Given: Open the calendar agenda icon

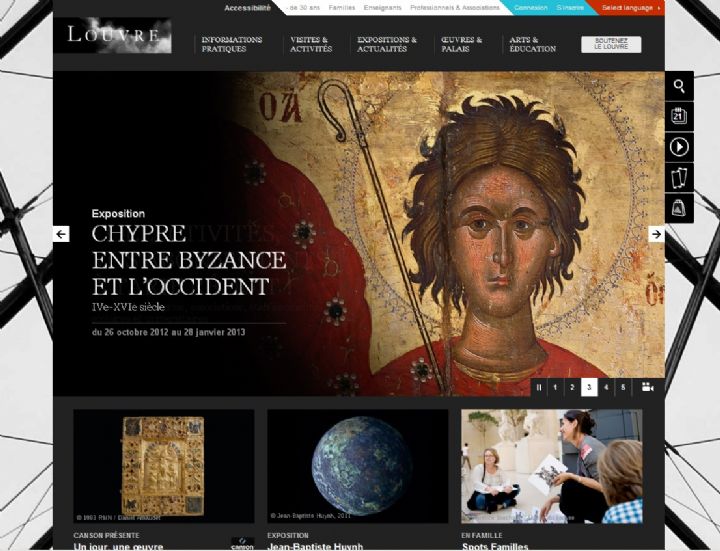Looking at the screenshot, I should coord(679,116).
